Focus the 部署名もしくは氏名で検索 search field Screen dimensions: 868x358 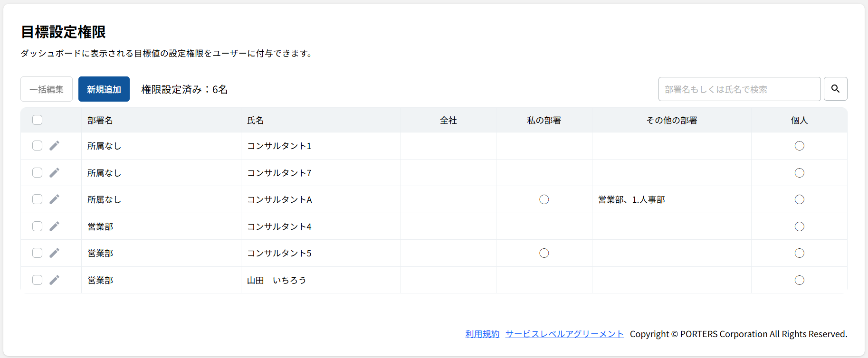pos(739,89)
